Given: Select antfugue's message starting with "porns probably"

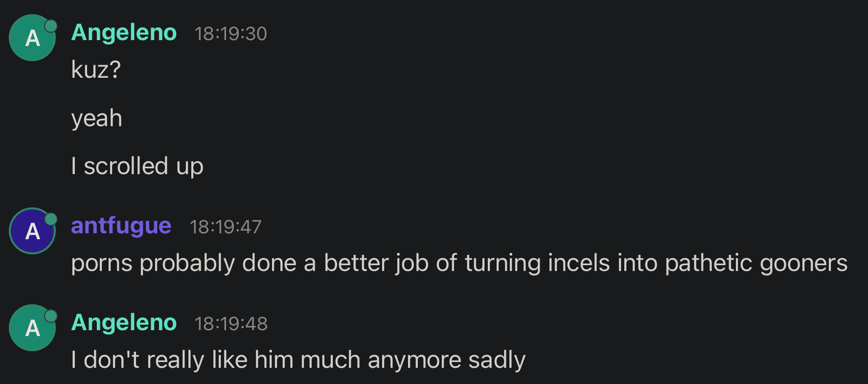Looking at the screenshot, I should [x=459, y=263].
